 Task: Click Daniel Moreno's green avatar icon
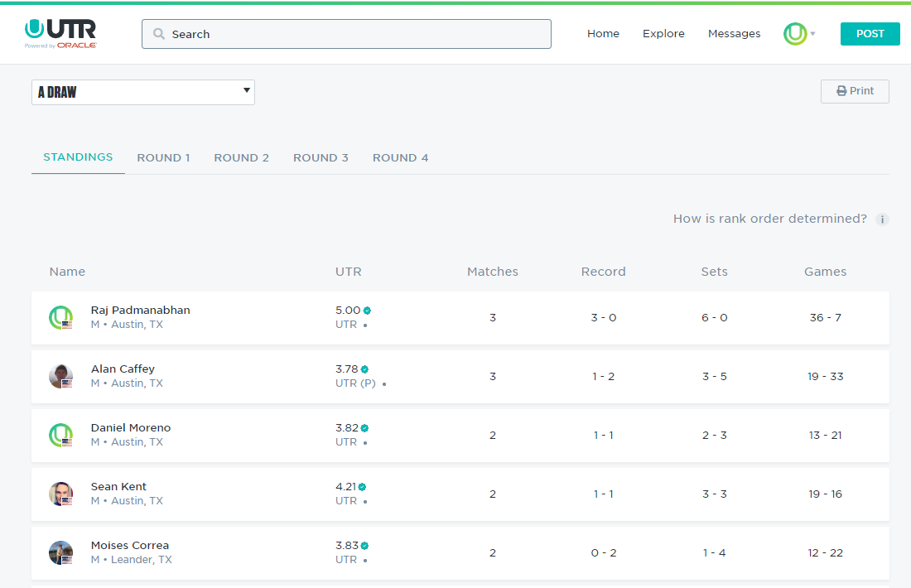click(x=60, y=435)
